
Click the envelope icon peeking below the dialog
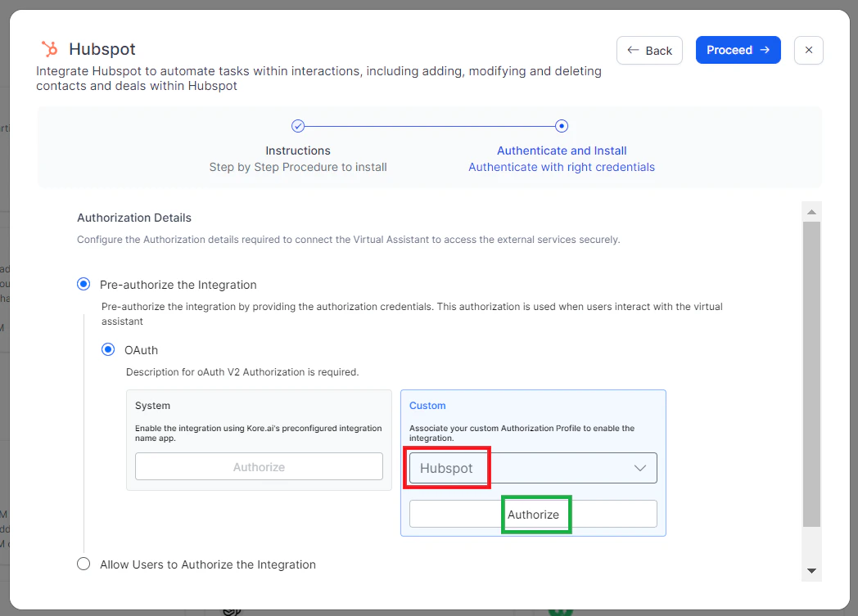point(232,611)
